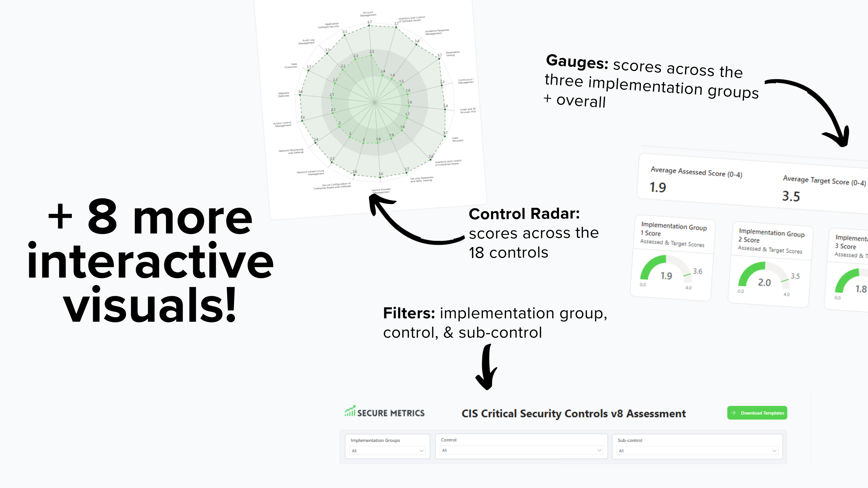
Task: Click the Average Assessed Score 1.9 value
Action: (658, 187)
